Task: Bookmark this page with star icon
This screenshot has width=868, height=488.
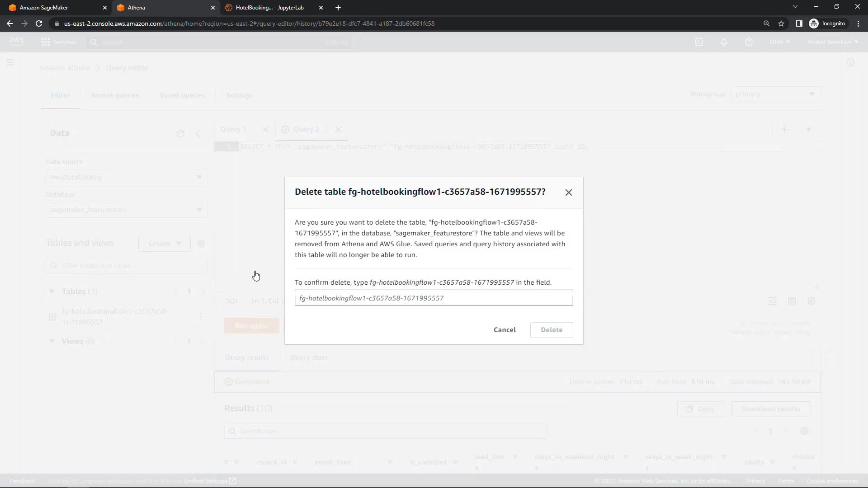Action: point(781,23)
